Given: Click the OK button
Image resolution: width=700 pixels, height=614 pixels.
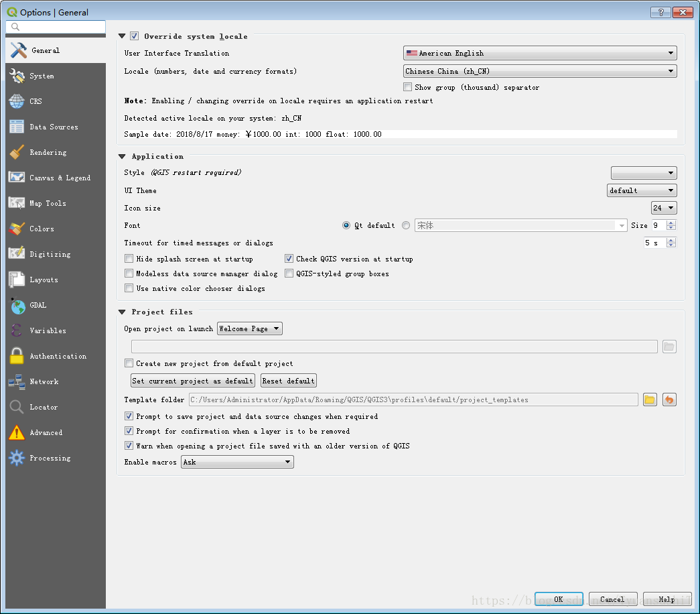Looking at the screenshot, I should pyautogui.click(x=559, y=599).
